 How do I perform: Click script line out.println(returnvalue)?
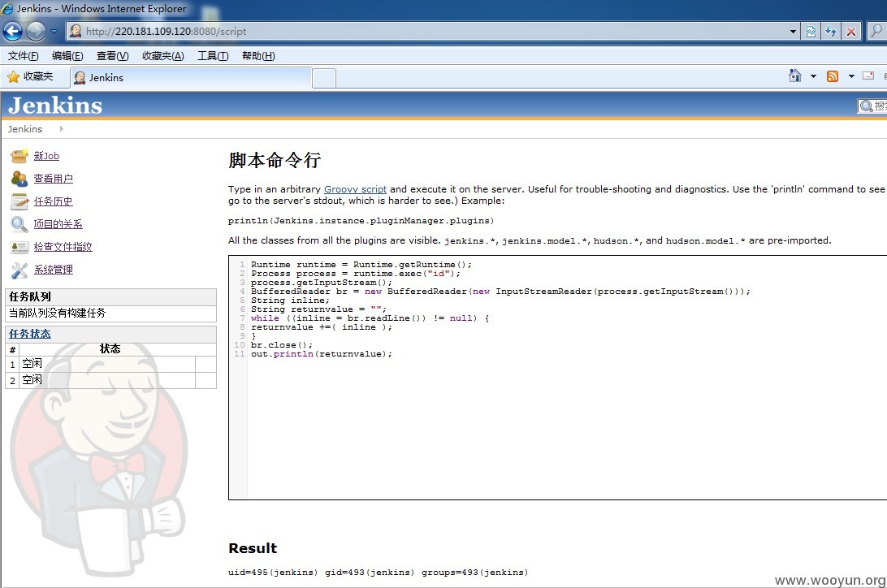pyautogui.click(x=322, y=354)
